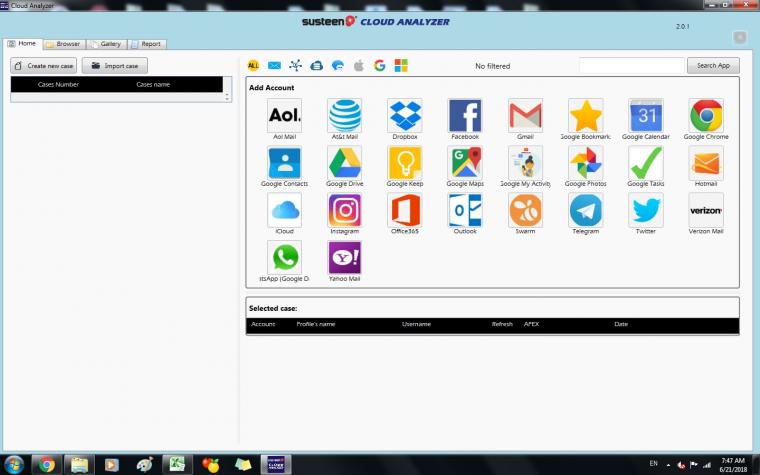Click the Cases Number column header
The height and width of the screenshot is (475, 760).
coord(58,84)
